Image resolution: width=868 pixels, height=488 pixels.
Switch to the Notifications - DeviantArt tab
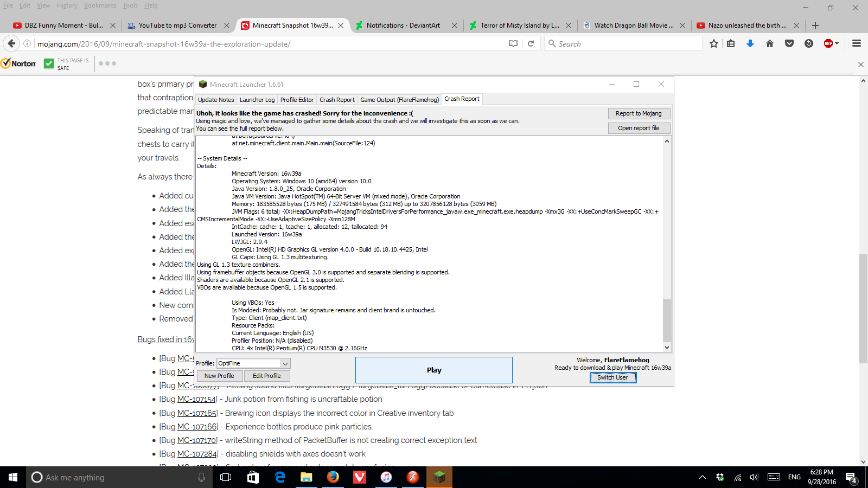click(403, 25)
